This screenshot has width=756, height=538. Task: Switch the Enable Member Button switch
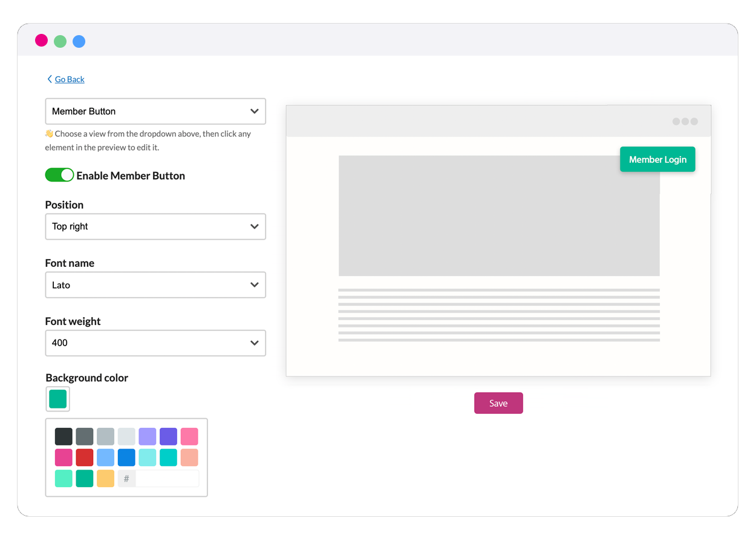59,175
